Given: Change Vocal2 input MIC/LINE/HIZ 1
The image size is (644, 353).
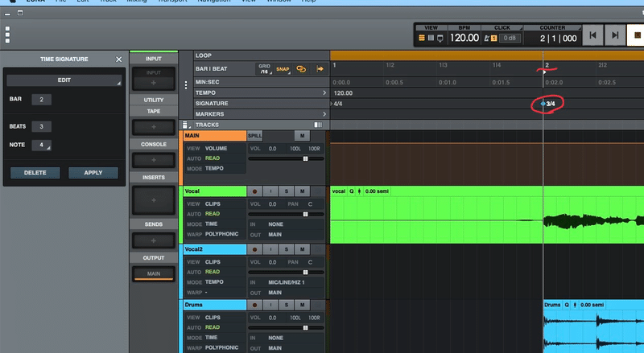Looking at the screenshot, I should click(x=287, y=282).
